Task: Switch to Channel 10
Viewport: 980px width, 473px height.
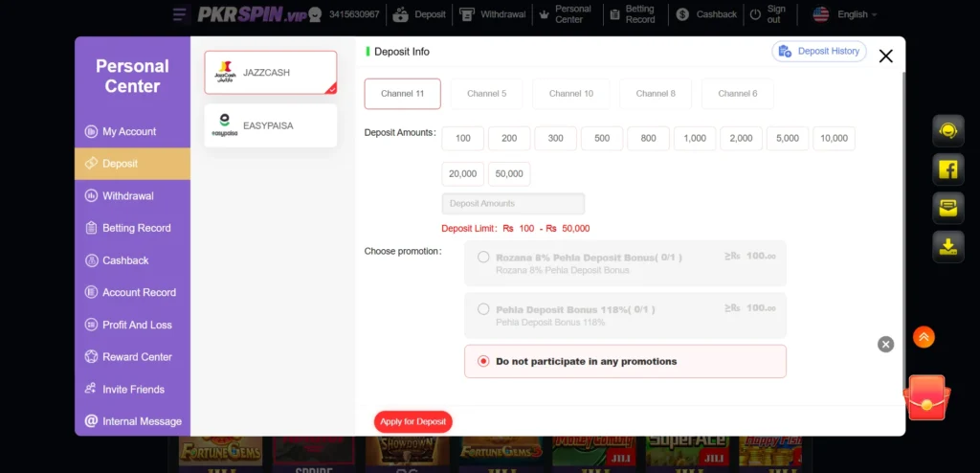Action: [571, 94]
